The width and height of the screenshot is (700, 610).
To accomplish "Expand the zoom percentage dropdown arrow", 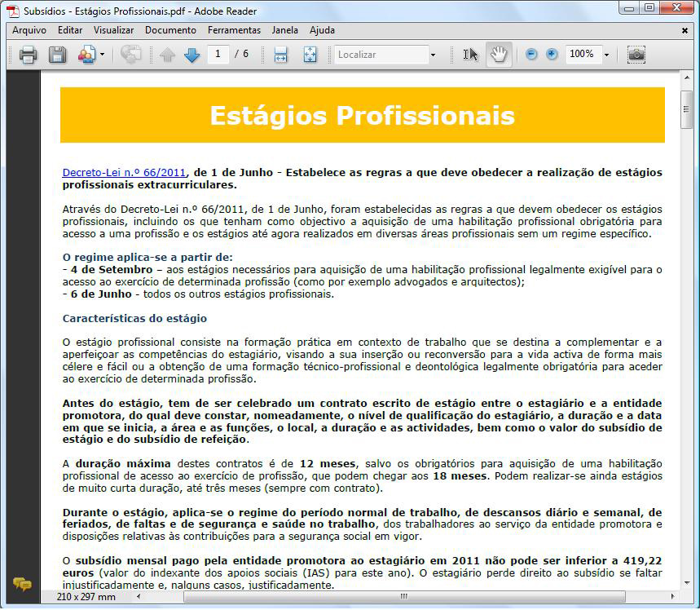I will [606, 55].
